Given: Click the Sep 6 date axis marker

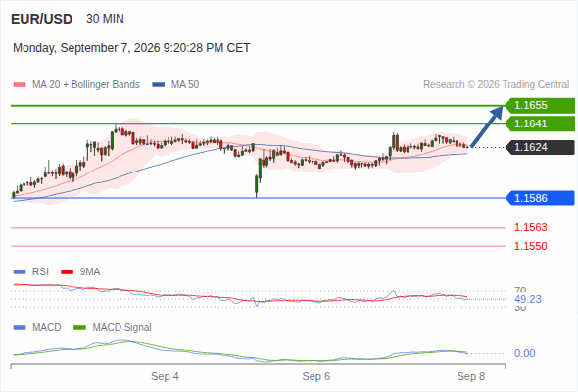Looking at the screenshot, I should tap(315, 376).
